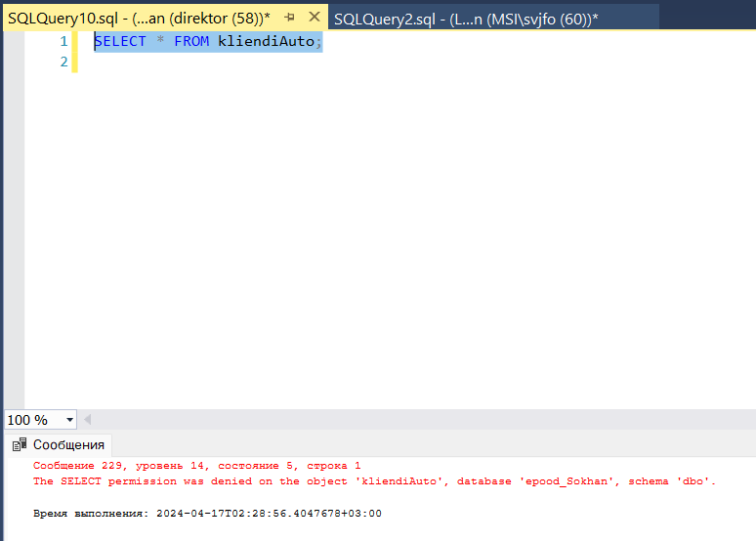Image resolution: width=756 pixels, height=541 pixels.
Task: Pin the SQLQuery10.sql tab
Action: [290, 18]
